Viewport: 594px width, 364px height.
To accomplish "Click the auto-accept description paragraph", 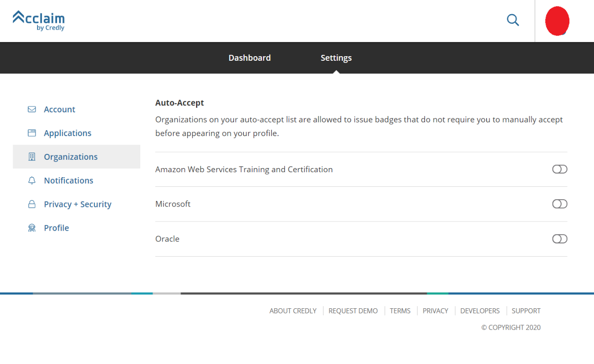I will 359,127.
